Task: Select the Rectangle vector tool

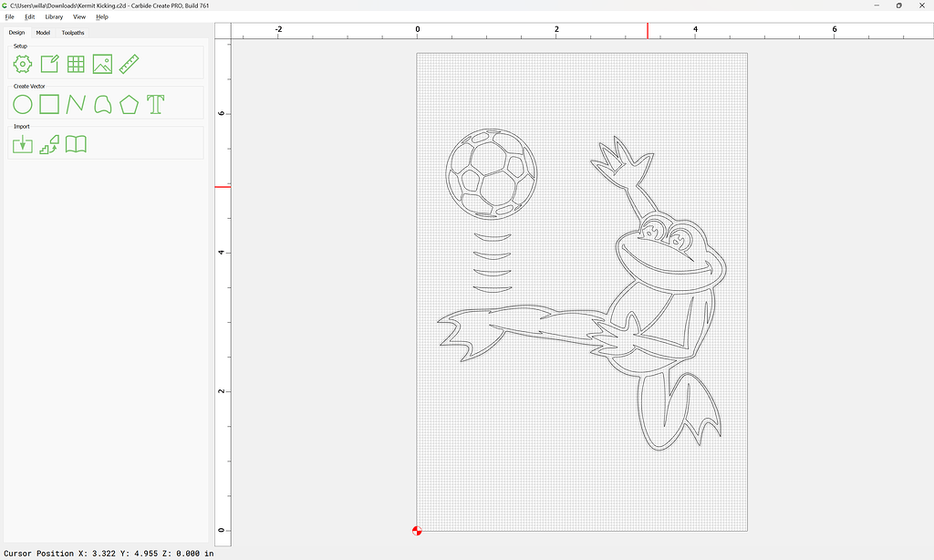Action: coord(49,104)
